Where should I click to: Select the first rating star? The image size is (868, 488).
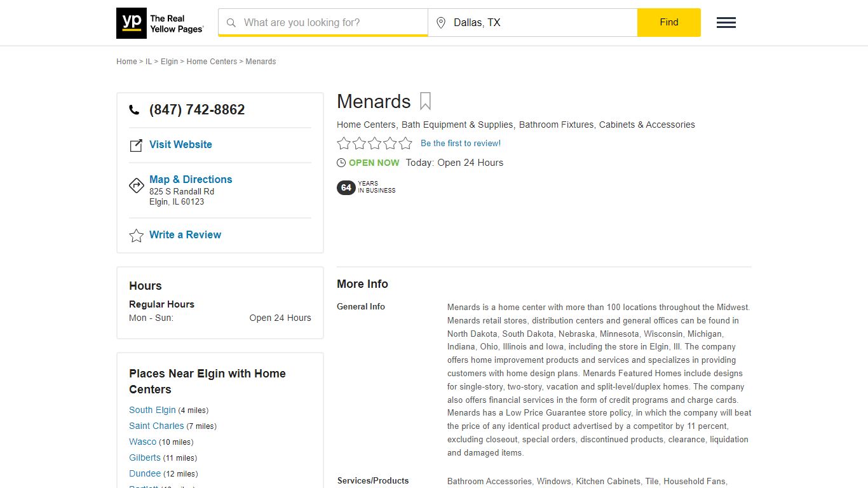pos(344,143)
